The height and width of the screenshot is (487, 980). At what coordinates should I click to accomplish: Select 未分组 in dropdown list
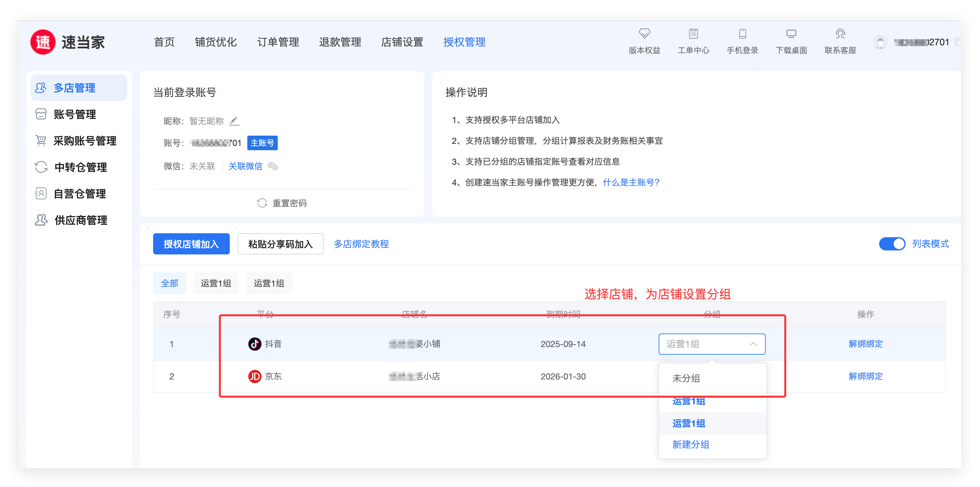(686, 378)
